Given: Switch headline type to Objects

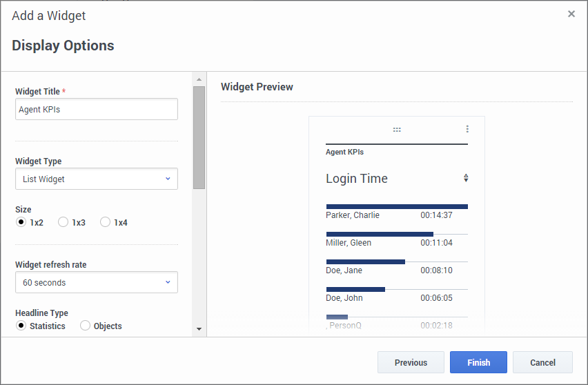Looking at the screenshot, I should pos(85,326).
